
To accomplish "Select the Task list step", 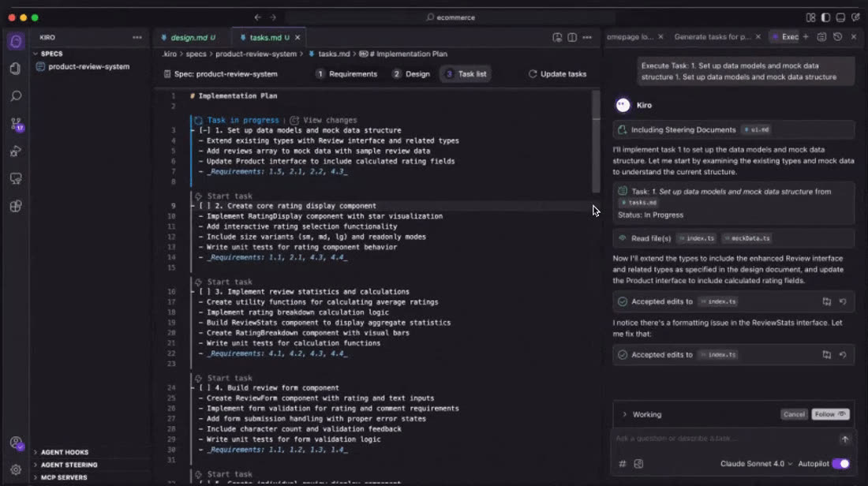I will click(x=466, y=74).
